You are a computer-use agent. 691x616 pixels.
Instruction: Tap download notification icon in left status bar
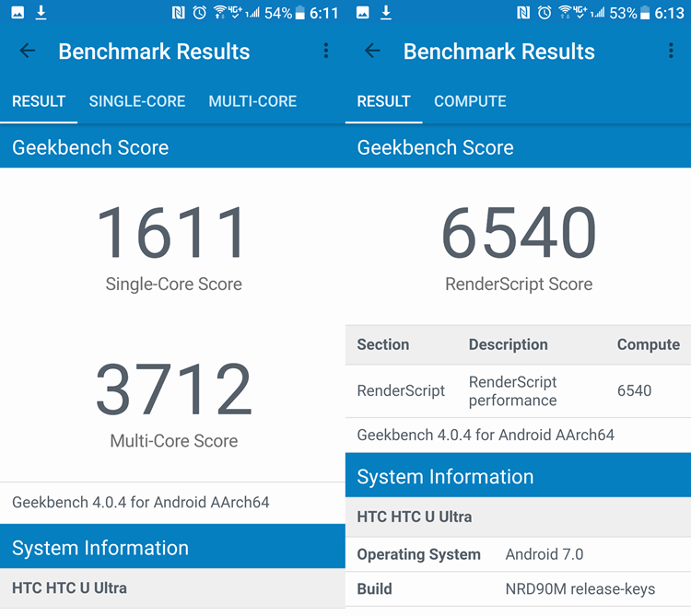[x=41, y=13]
